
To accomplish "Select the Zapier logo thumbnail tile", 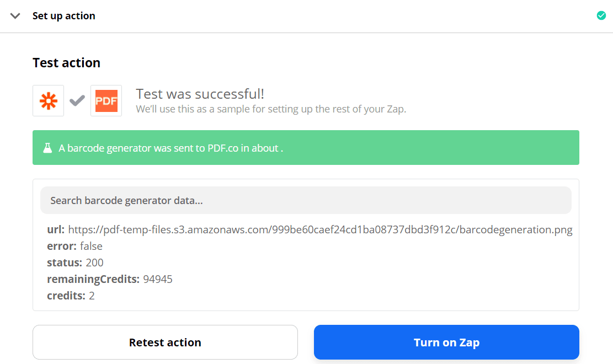I will coord(48,100).
